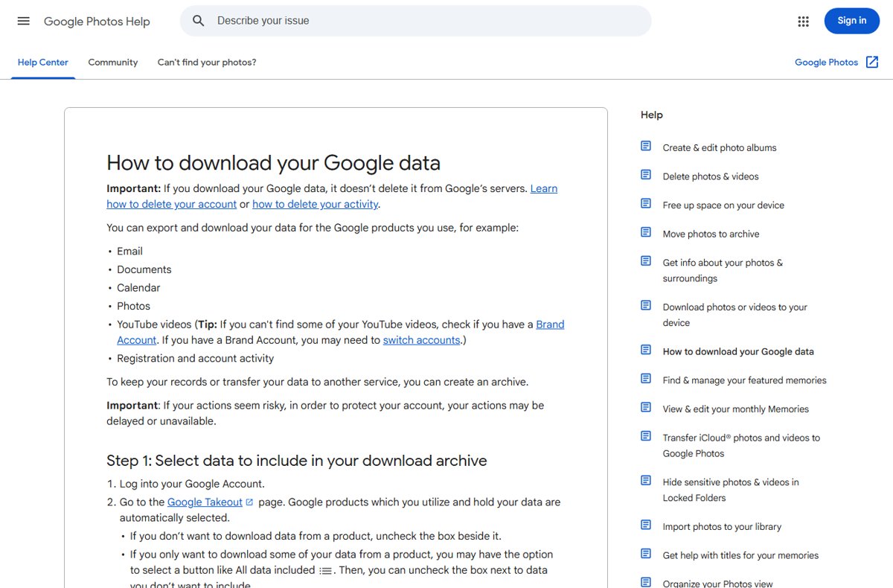The width and height of the screenshot is (893, 588).
Task: Click the article icon beside Download photos or videos
Action: [x=646, y=305]
